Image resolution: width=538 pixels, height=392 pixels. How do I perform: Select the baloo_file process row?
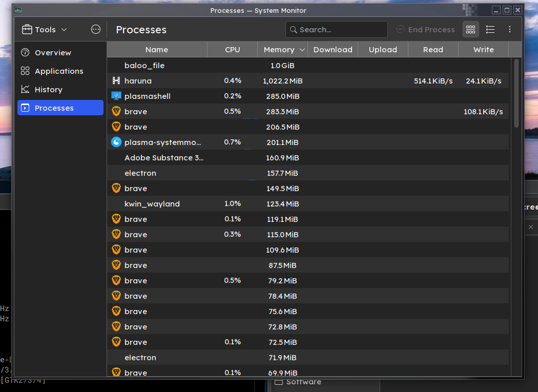(308, 65)
